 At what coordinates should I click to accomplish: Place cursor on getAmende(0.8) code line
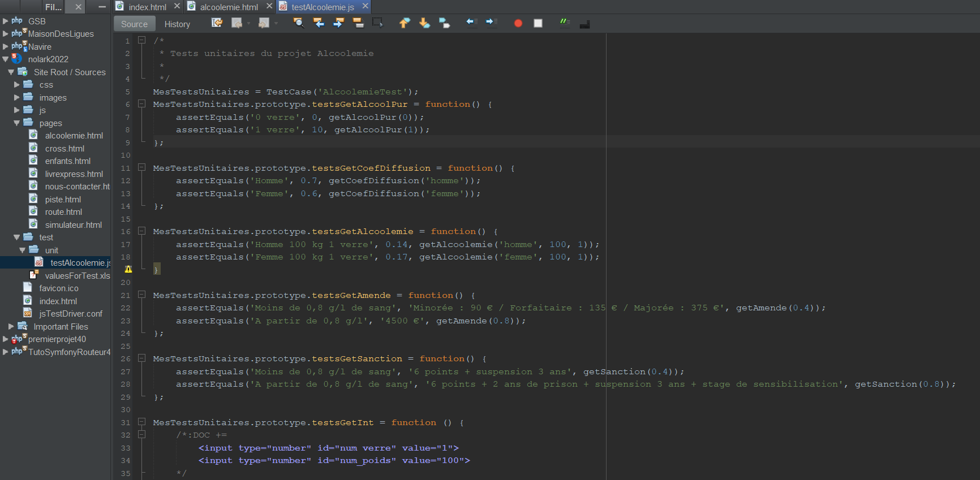[x=351, y=321]
